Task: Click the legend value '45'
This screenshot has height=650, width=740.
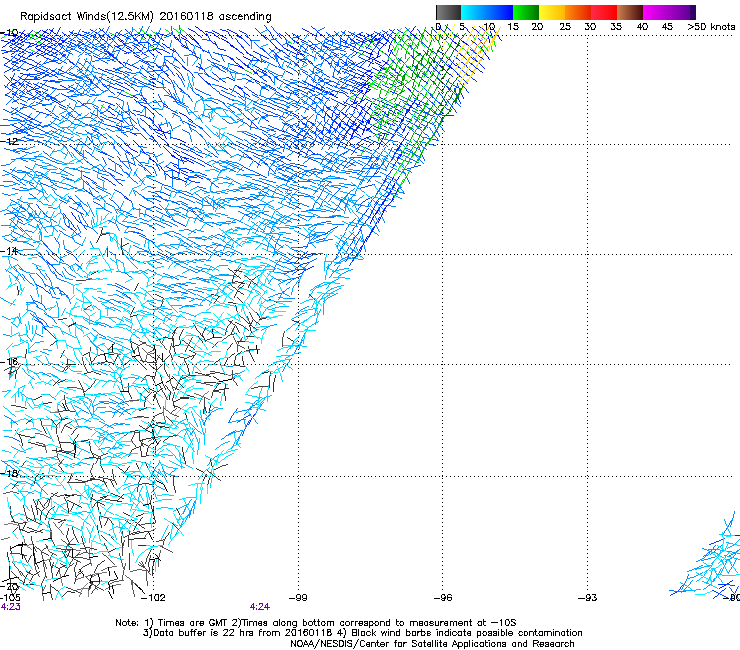Action: click(667, 27)
